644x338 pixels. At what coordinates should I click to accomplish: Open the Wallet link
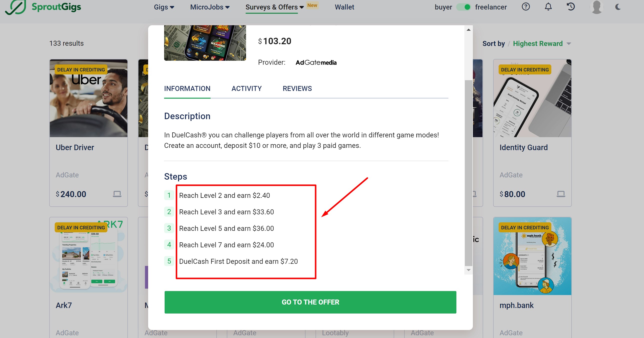(344, 7)
